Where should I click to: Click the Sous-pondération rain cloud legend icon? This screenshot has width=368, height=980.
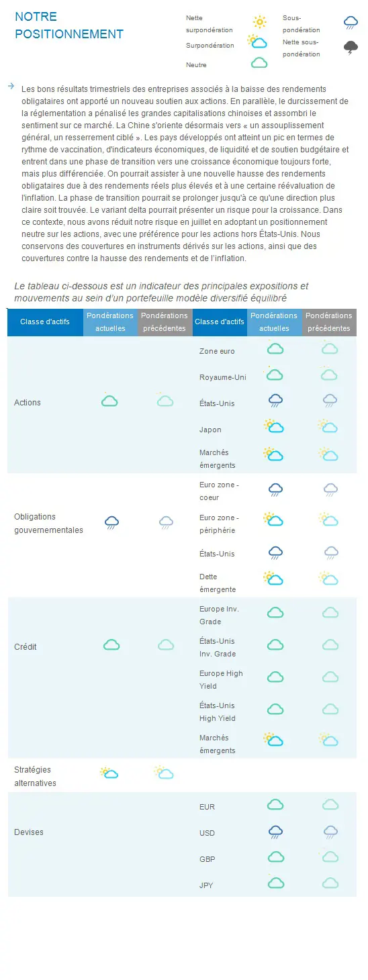point(351,23)
